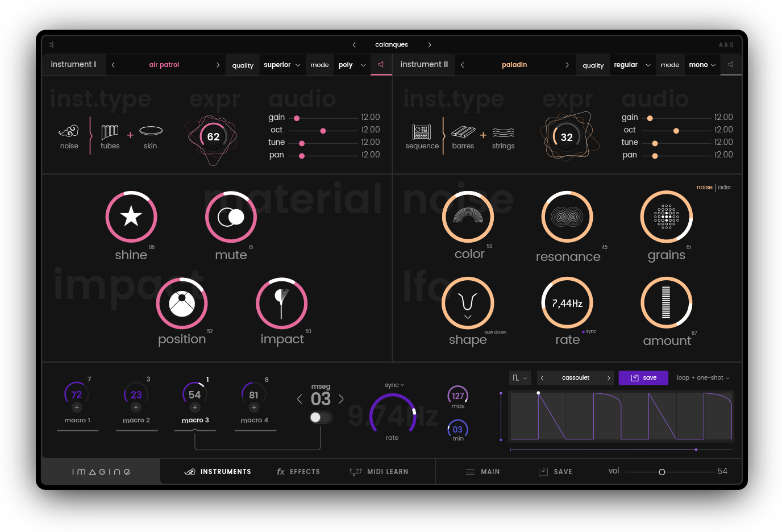
Task: Click the shine star knob
Action: [x=131, y=217]
